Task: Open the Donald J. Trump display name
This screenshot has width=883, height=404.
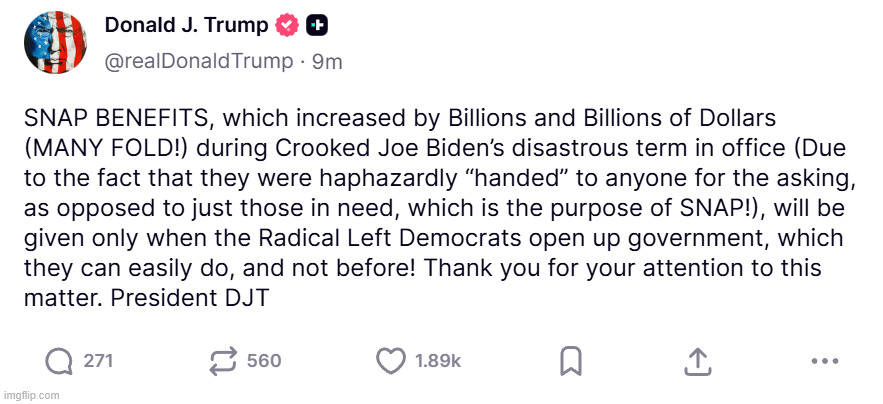Action: tap(187, 25)
